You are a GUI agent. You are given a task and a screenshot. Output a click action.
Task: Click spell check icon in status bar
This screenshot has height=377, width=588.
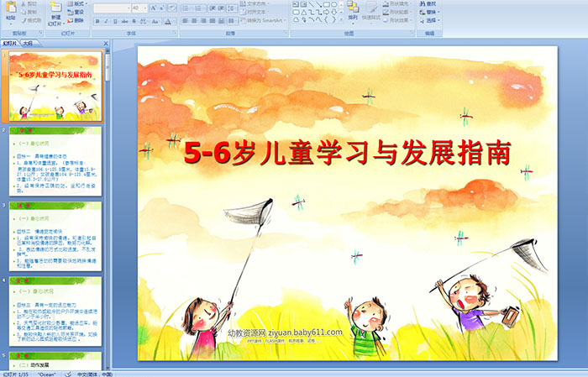[x=68, y=374]
